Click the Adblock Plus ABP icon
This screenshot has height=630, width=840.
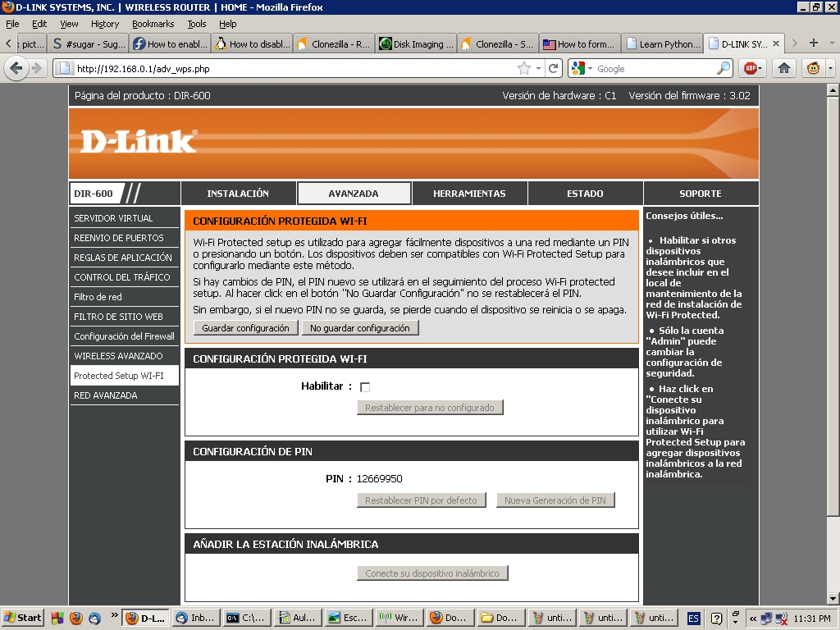(x=748, y=68)
